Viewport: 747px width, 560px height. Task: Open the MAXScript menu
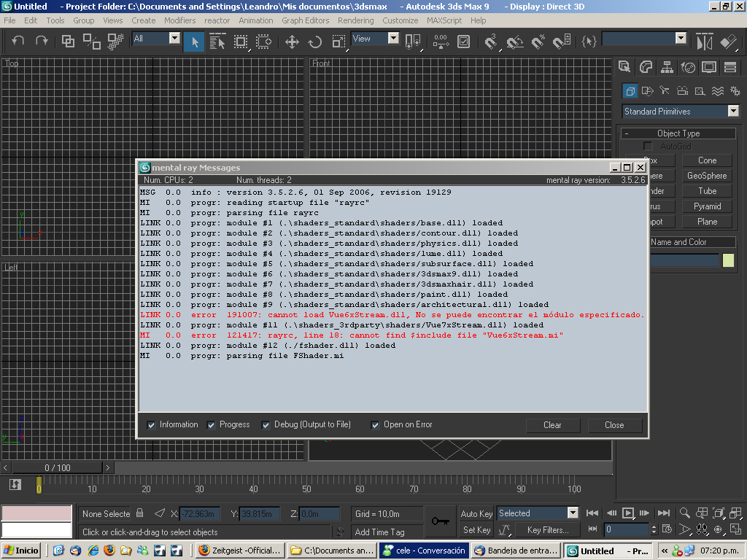click(444, 20)
